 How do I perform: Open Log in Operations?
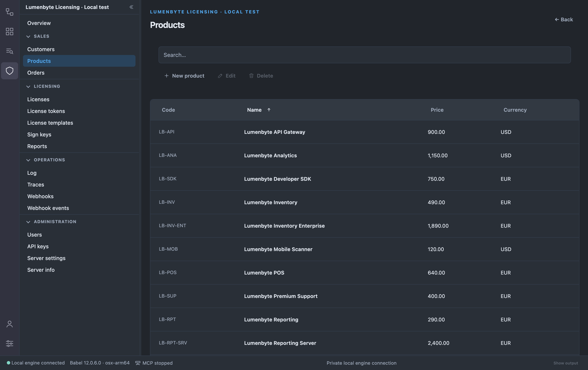pos(79,173)
